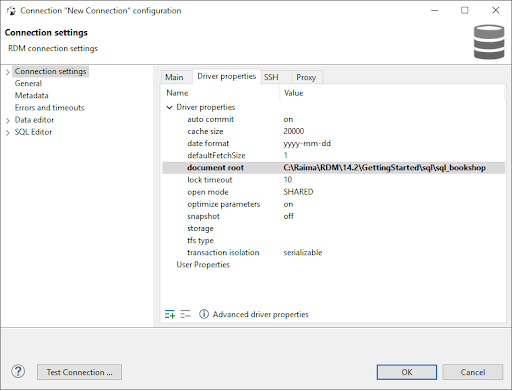Click the document root path value
The image size is (512, 390).
pos(385,168)
